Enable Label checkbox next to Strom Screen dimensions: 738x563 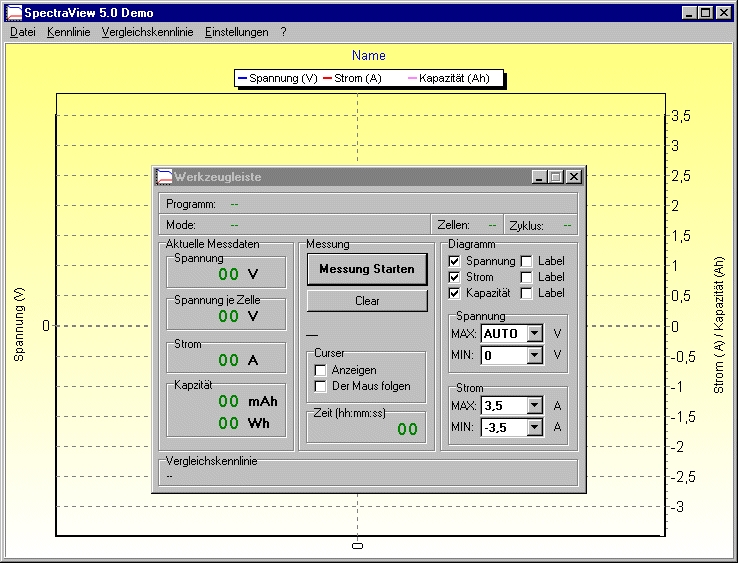[526, 277]
